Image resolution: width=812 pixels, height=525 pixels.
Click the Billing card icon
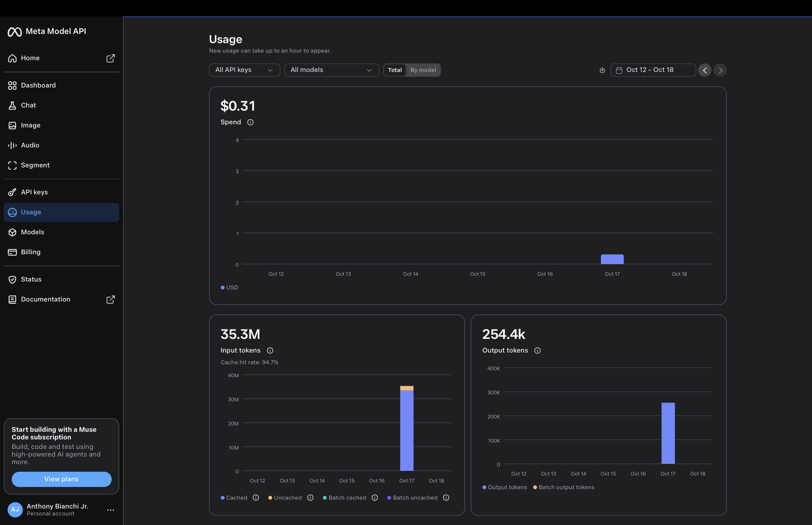pyautogui.click(x=12, y=252)
